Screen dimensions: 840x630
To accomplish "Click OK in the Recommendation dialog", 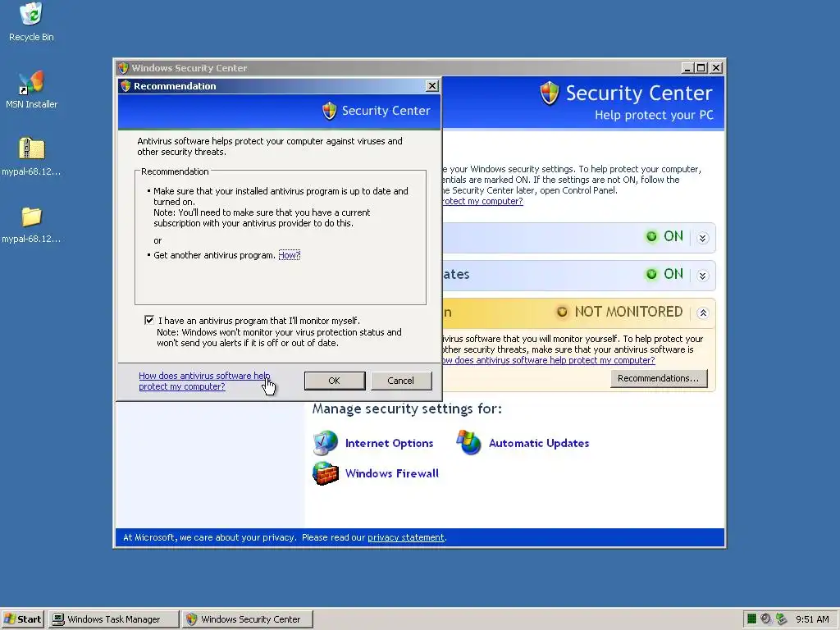I will (335, 381).
